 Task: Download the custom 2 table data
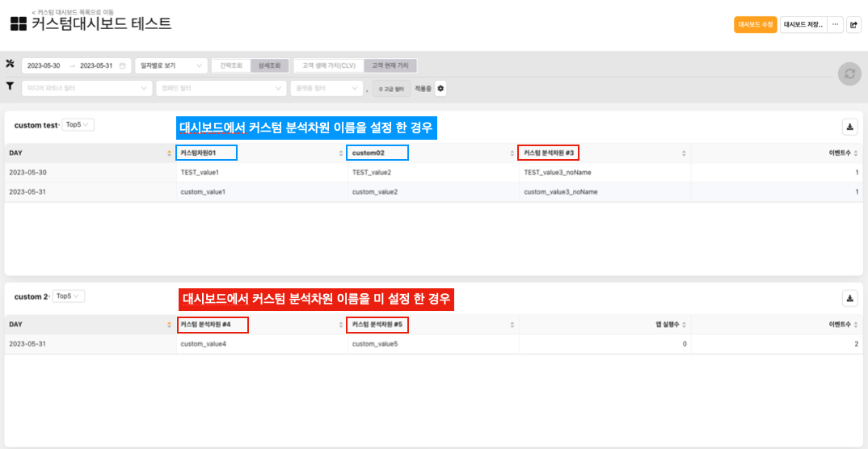(x=849, y=298)
